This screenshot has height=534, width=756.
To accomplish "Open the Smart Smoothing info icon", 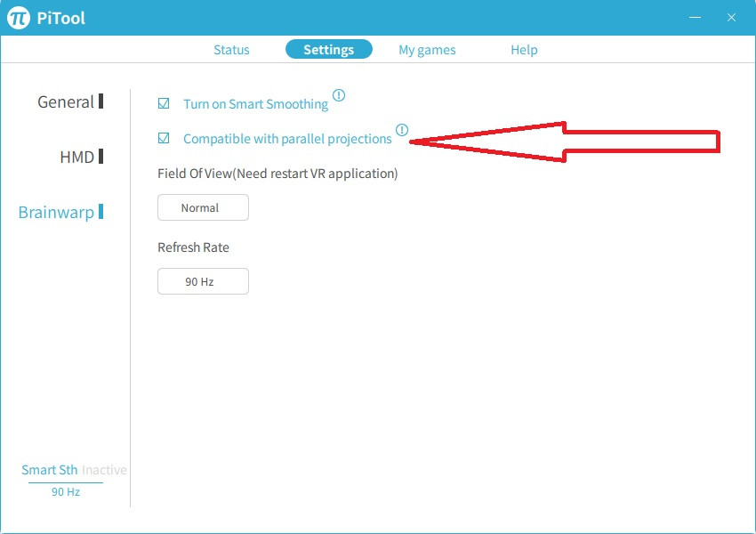I will click(339, 95).
